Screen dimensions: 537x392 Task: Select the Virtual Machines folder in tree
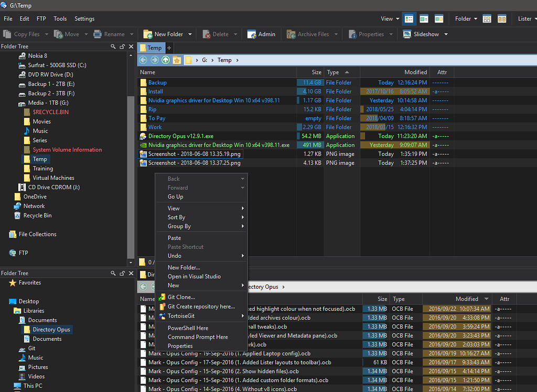53,178
